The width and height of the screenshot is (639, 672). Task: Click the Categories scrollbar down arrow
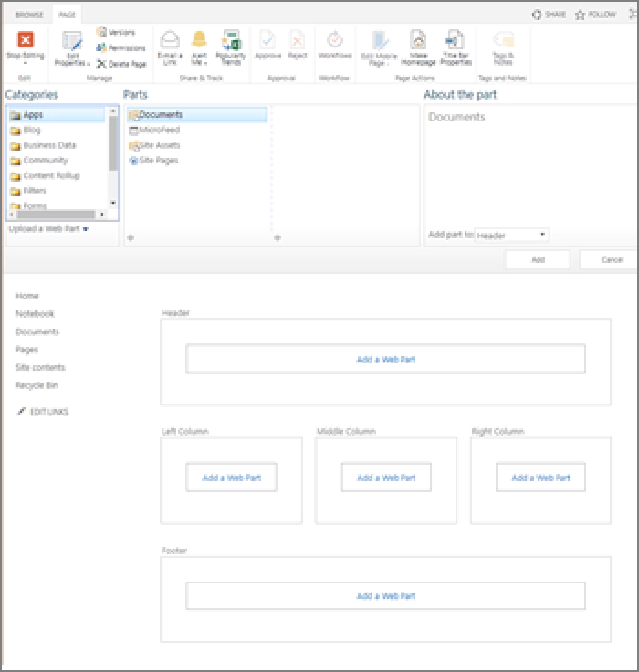pos(113,203)
